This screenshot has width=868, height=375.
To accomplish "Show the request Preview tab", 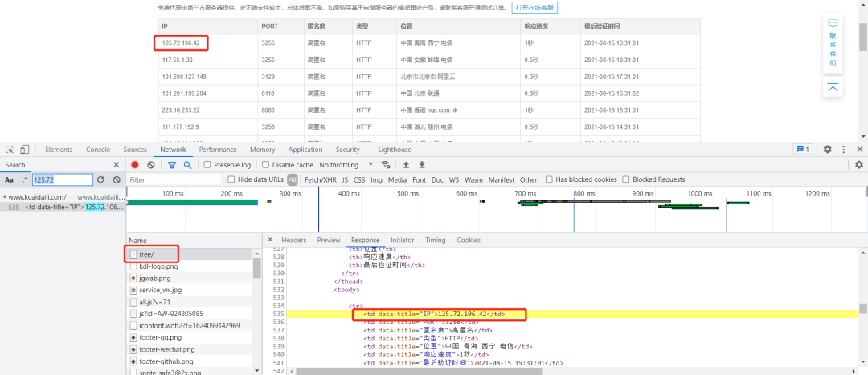I will coord(329,241).
